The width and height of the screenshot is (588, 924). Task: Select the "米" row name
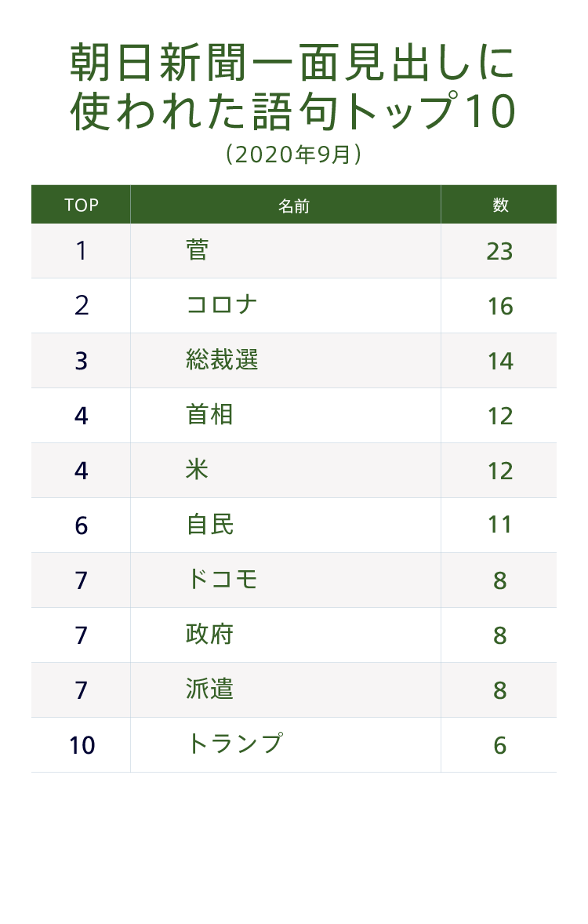click(198, 470)
